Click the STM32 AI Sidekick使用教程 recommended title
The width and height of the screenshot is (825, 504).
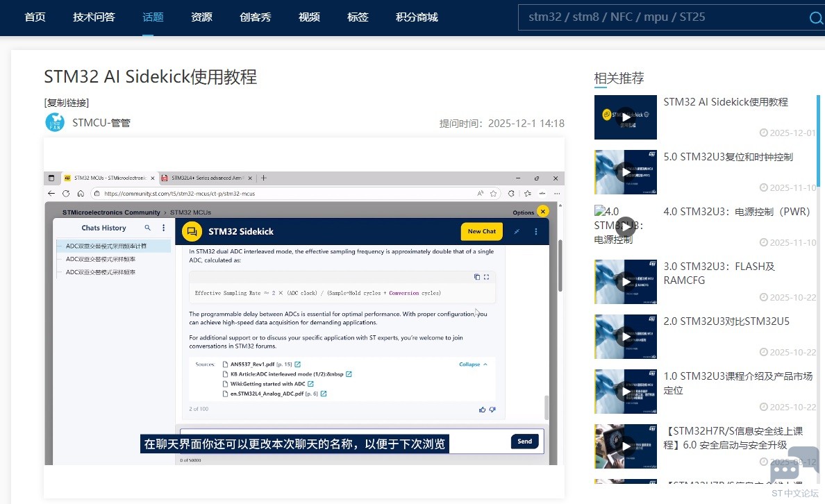pos(726,102)
